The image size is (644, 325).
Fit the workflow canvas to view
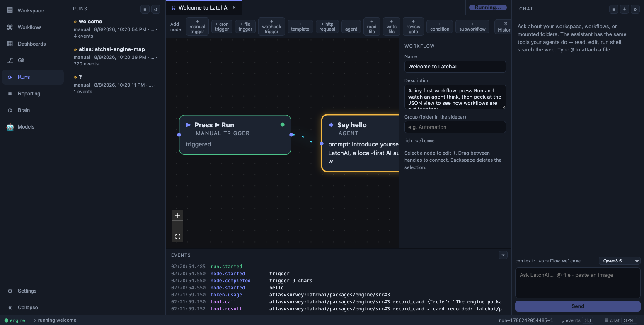[178, 237]
